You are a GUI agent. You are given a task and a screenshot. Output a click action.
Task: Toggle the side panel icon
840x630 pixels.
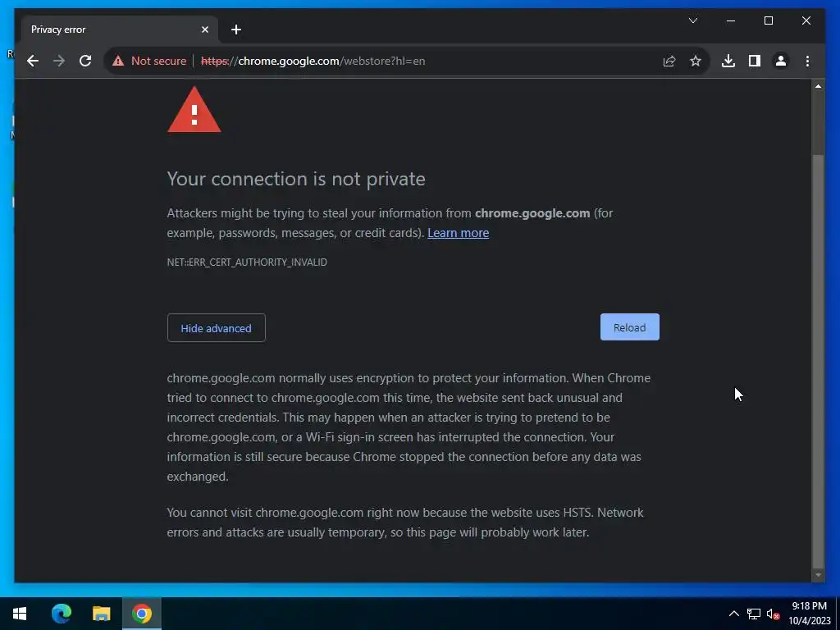click(x=755, y=61)
